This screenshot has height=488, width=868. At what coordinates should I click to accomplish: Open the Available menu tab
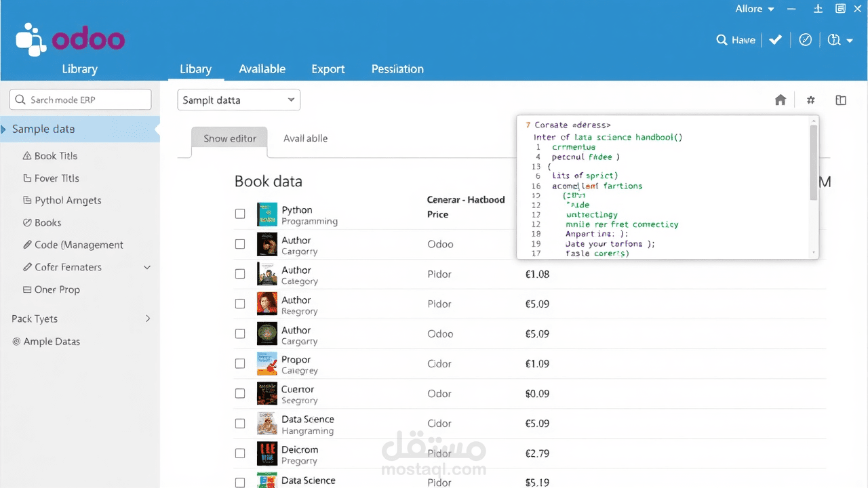tap(262, 69)
